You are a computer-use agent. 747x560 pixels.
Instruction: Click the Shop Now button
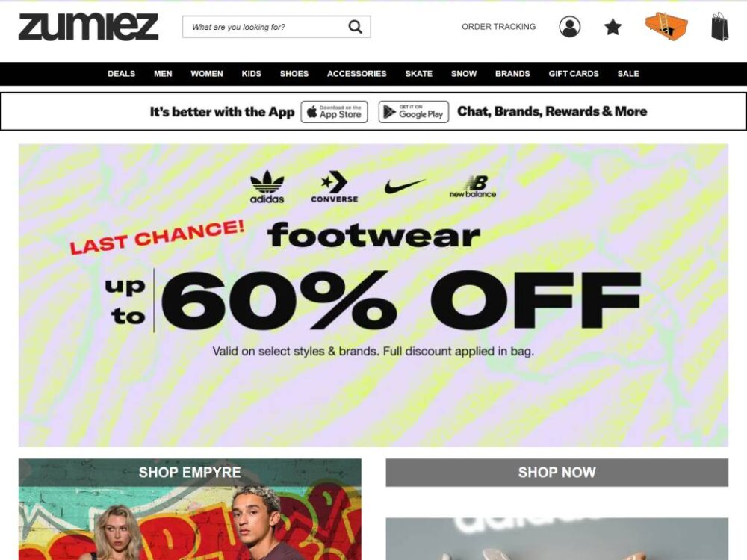pos(557,473)
